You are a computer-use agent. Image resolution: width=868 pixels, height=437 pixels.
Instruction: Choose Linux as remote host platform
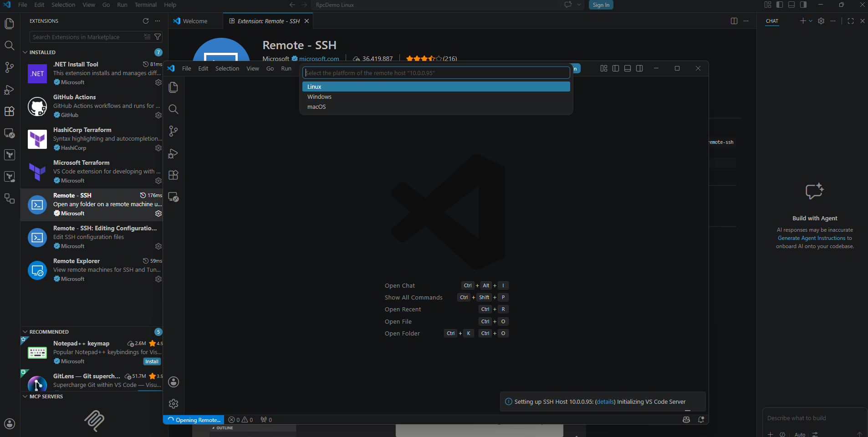(436, 86)
